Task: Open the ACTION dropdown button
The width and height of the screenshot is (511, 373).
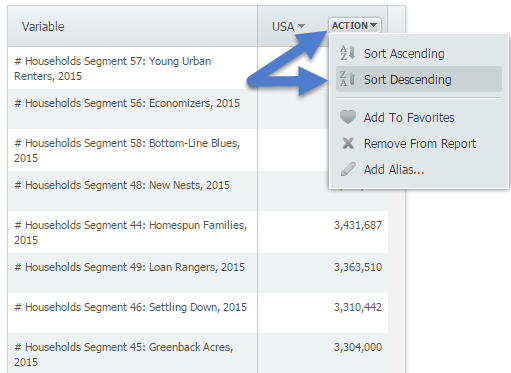Action: pos(354,26)
